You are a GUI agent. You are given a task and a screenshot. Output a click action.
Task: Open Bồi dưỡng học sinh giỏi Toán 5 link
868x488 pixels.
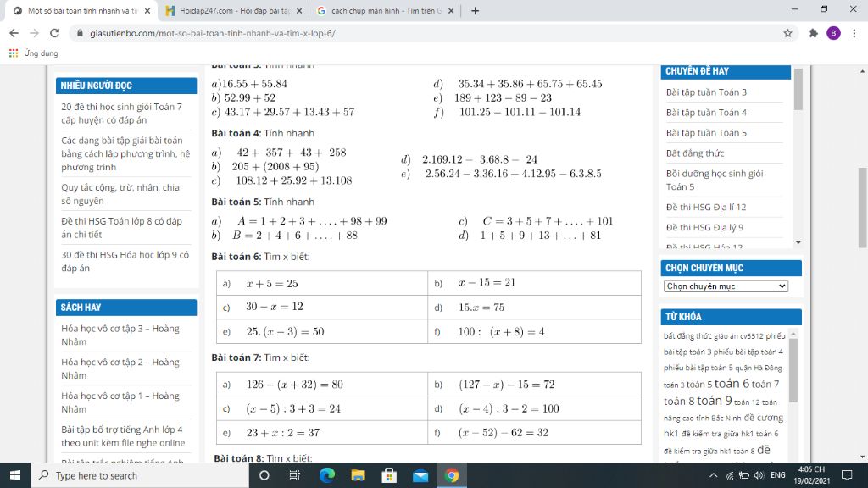pyautogui.click(x=715, y=180)
